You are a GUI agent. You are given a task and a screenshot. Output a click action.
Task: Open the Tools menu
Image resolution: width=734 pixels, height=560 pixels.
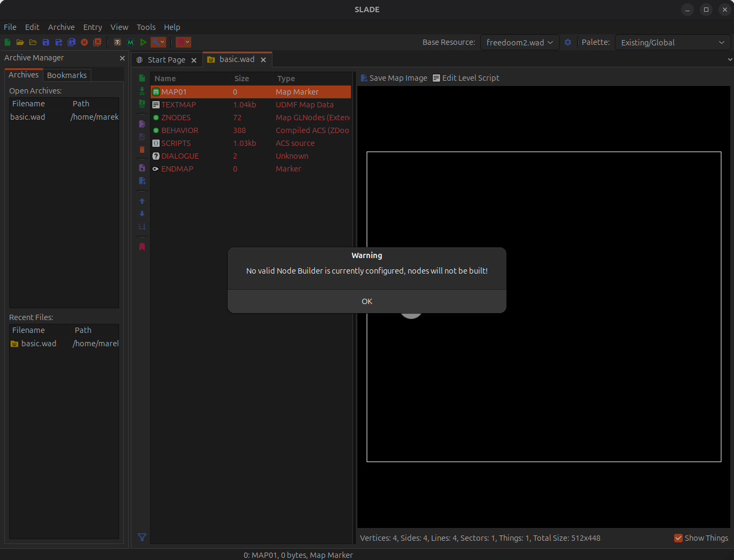pyautogui.click(x=146, y=27)
